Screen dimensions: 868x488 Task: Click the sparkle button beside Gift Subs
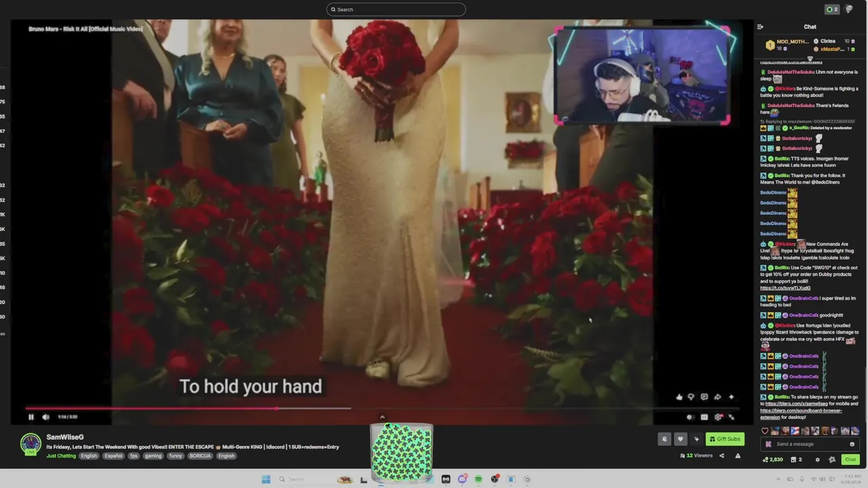[696, 439]
